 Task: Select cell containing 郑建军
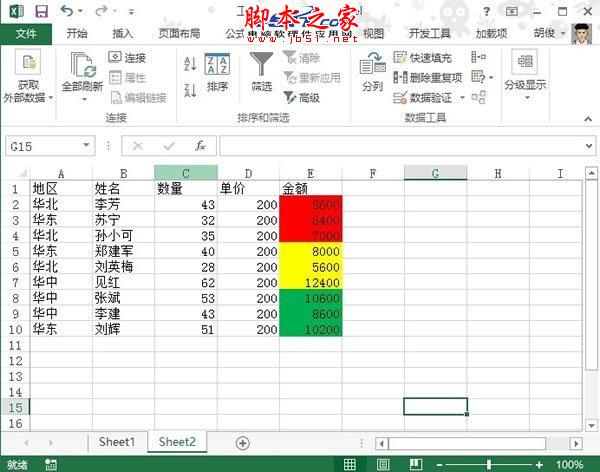click(123, 251)
